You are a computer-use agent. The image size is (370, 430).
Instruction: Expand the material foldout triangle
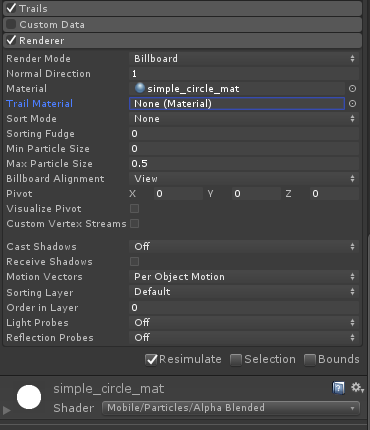pyautogui.click(x=7, y=410)
